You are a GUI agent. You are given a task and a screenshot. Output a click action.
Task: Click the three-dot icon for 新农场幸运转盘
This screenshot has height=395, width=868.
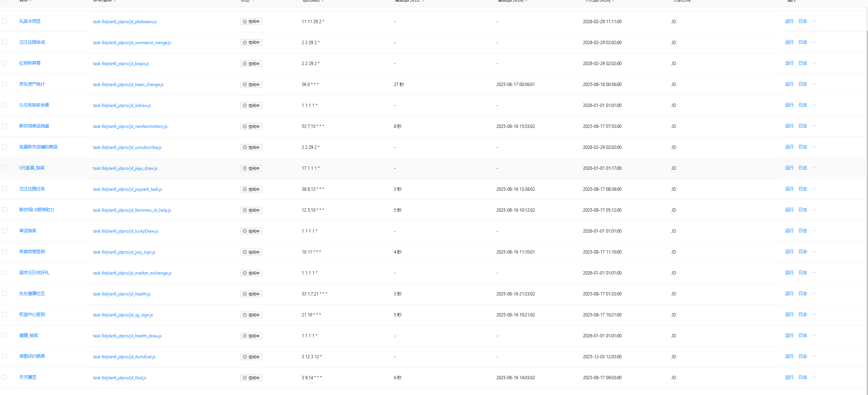(x=814, y=126)
